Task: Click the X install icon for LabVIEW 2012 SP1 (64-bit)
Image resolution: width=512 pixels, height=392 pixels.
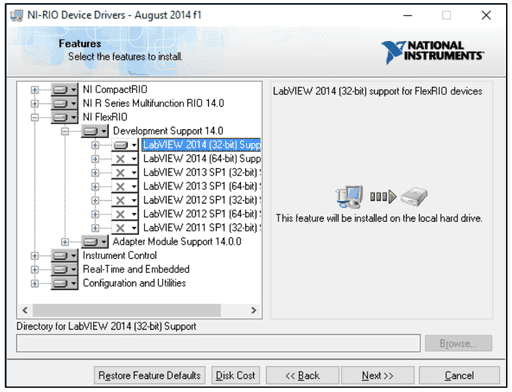Action: (121, 214)
